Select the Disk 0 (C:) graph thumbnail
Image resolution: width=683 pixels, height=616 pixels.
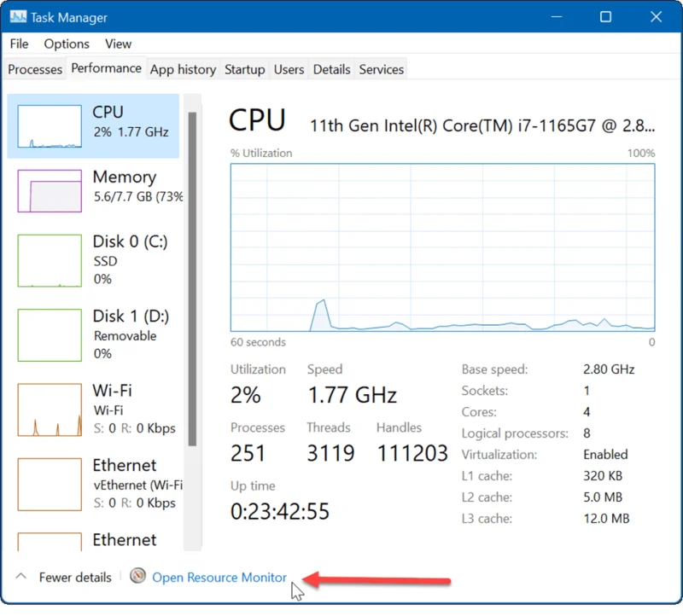(x=50, y=260)
